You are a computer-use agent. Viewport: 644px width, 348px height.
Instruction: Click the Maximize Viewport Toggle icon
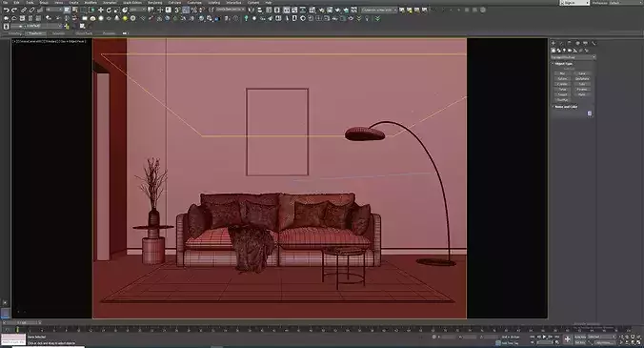pos(638,342)
